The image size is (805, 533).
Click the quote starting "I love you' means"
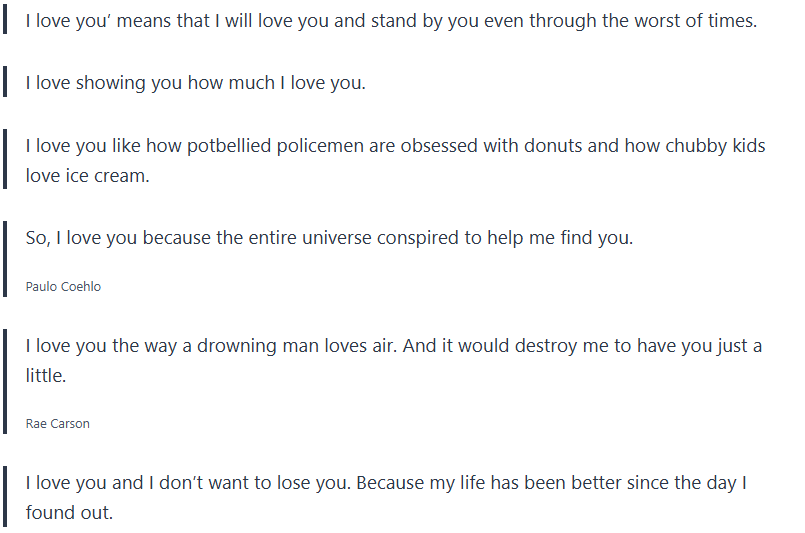(x=390, y=20)
